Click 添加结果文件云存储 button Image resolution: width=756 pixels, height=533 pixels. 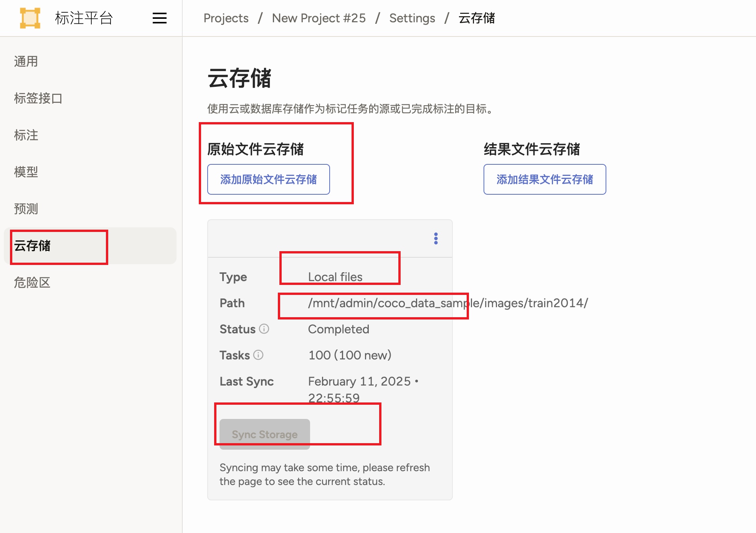(545, 179)
